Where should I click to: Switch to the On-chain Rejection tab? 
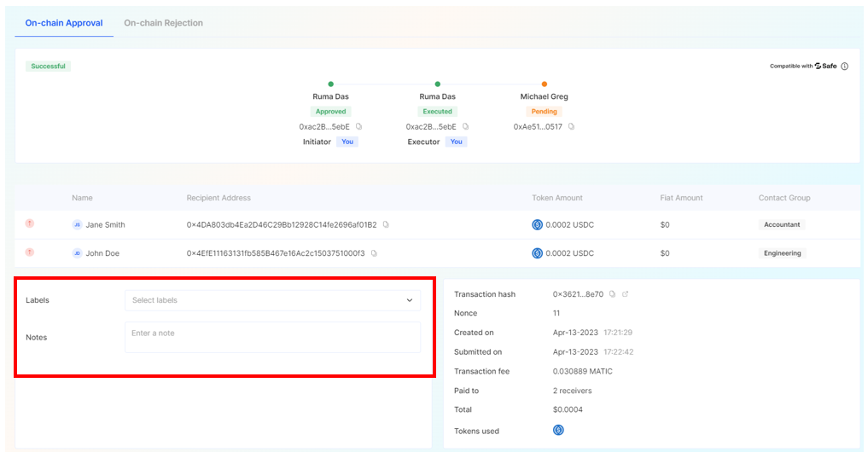(163, 23)
